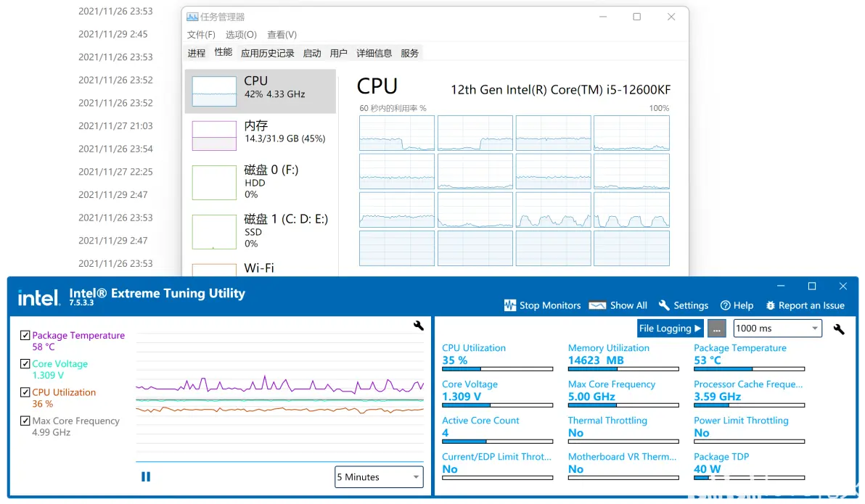
Task: Click the 2021/11/27 22:25 date entry
Action: [115, 172]
